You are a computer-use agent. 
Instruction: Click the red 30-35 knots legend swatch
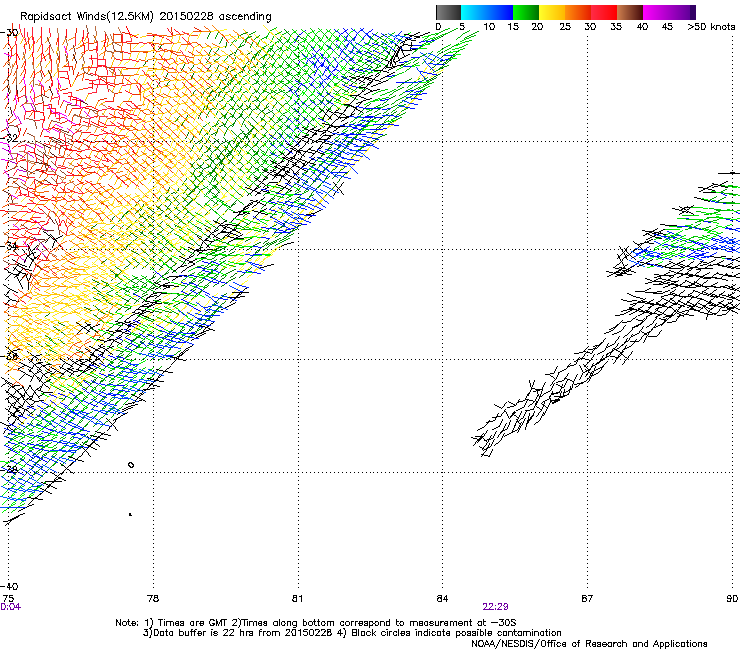pyautogui.click(x=604, y=12)
